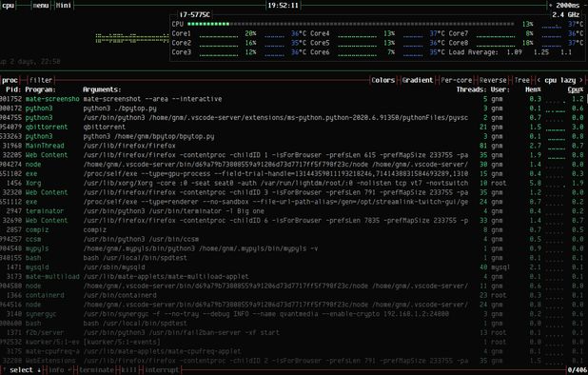Move process selection down with the down arrow

coord(39,370)
